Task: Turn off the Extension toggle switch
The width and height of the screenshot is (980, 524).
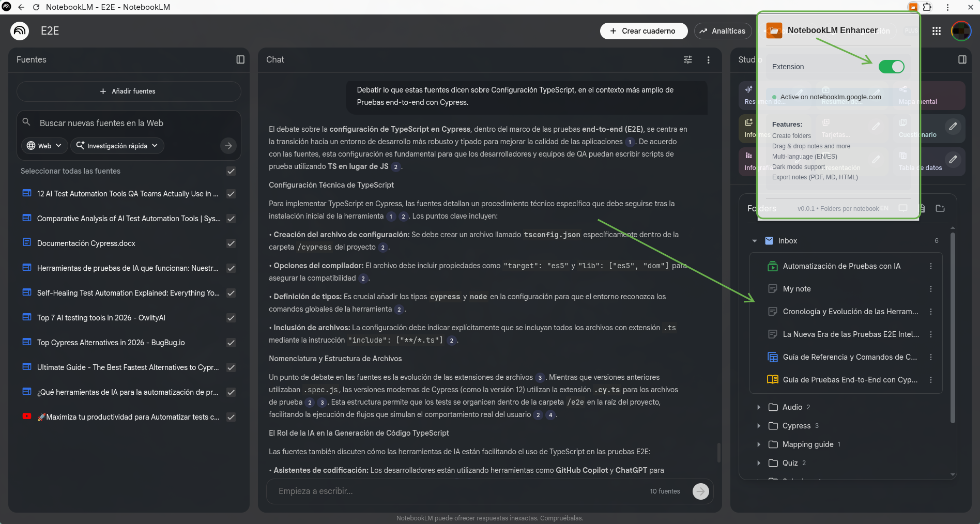Action: click(892, 67)
